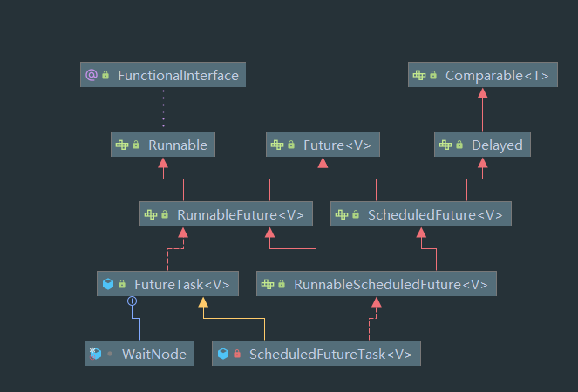
Task: Select the WaitNode node label
Action: coord(152,354)
